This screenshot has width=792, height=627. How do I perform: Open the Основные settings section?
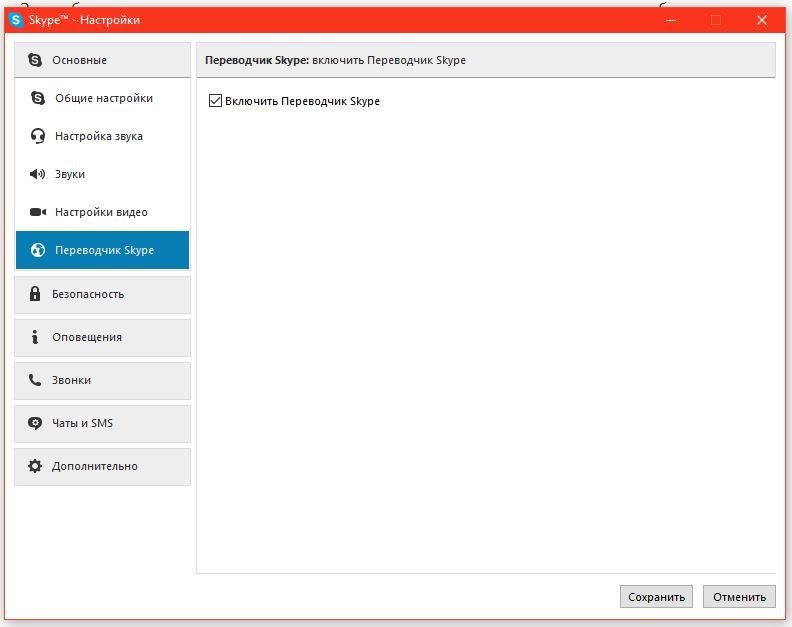pos(103,60)
